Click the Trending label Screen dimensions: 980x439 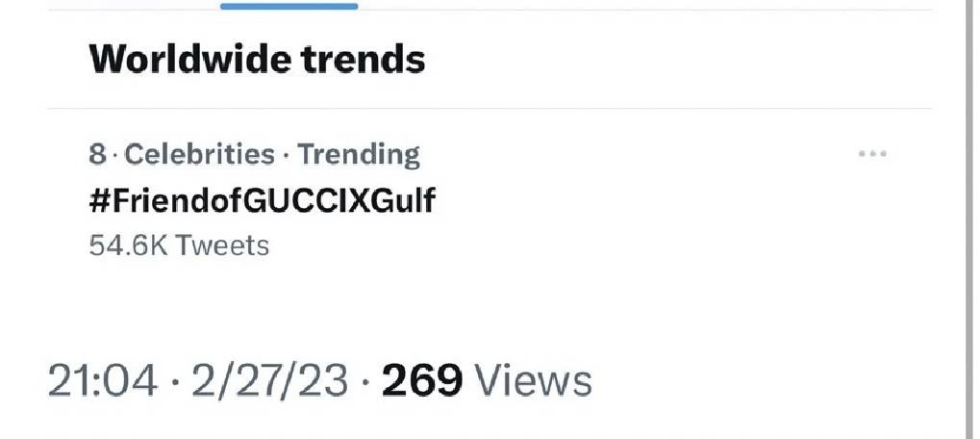[x=359, y=154]
